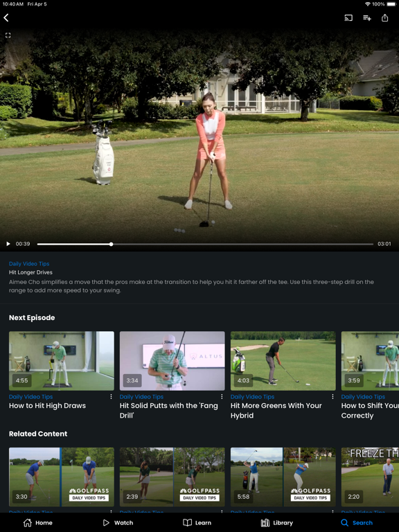The width and height of the screenshot is (399, 532).
Task: Click the Hit Longer Drives title
Action: (30, 272)
